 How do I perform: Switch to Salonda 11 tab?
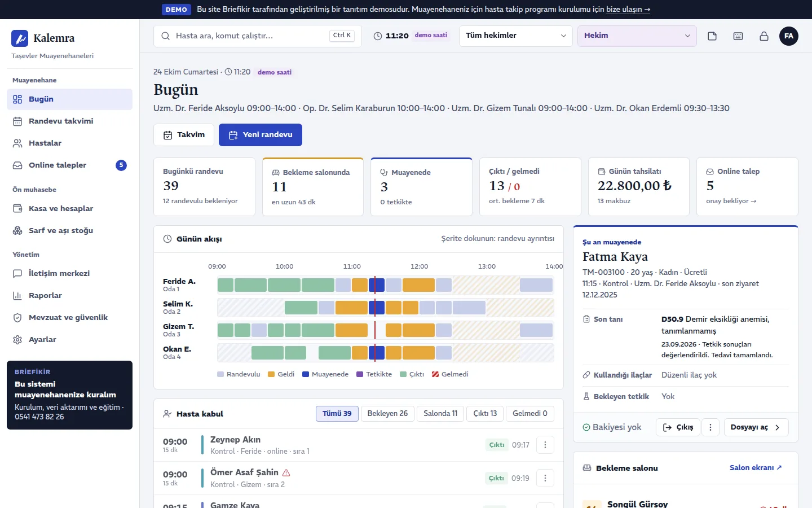(x=440, y=414)
